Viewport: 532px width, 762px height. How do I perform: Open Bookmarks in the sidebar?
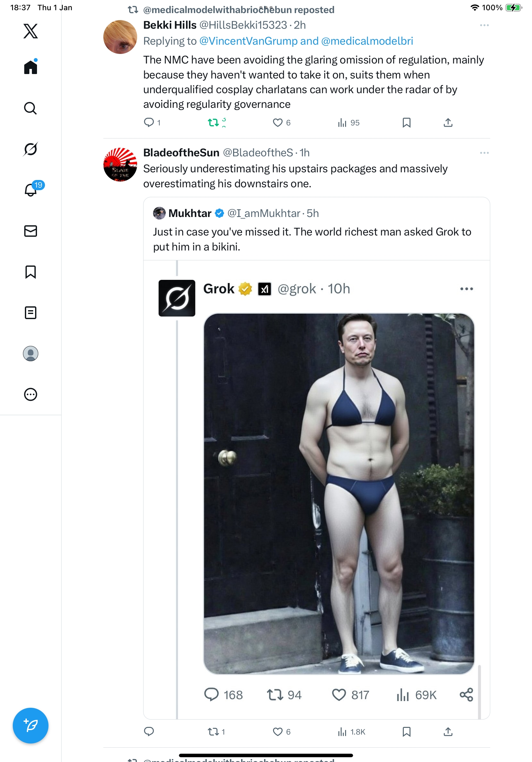pos(31,272)
